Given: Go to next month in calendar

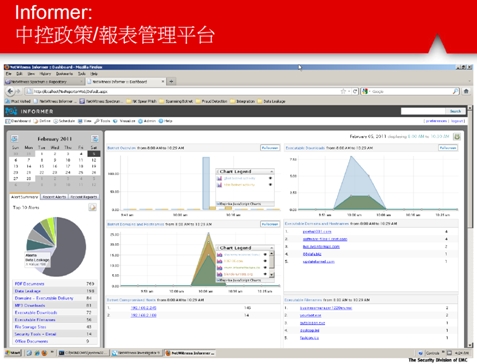Looking at the screenshot, I should [95, 138].
